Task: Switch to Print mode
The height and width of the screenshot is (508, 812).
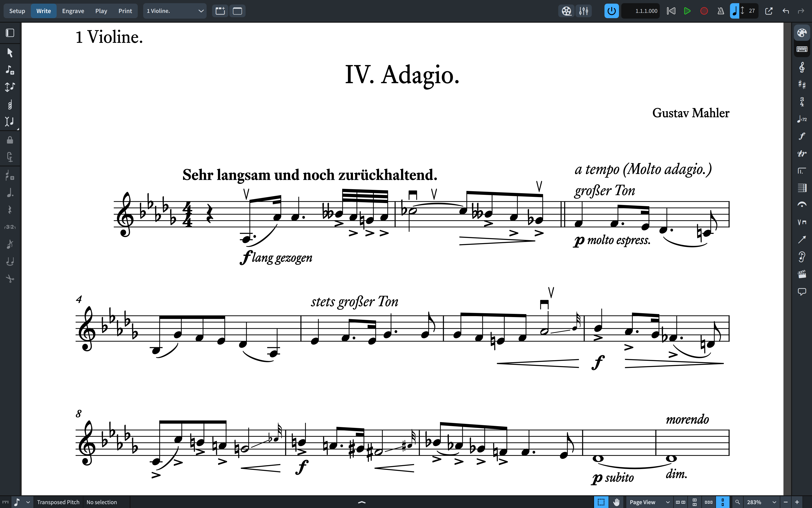Action: pos(125,11)
